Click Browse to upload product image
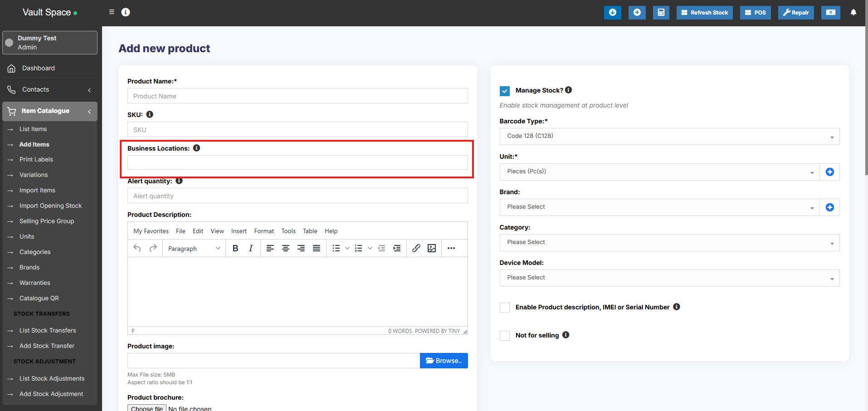The image size is (868, 411). 444,361
